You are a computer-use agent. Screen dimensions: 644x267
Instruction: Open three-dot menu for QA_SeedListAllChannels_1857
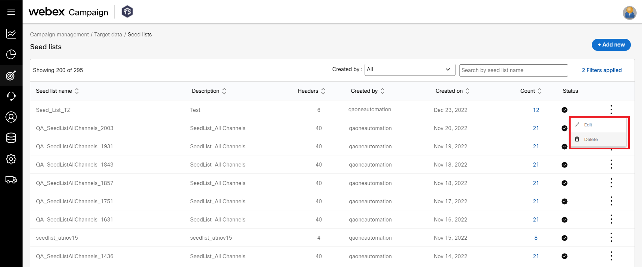point(611,183)
